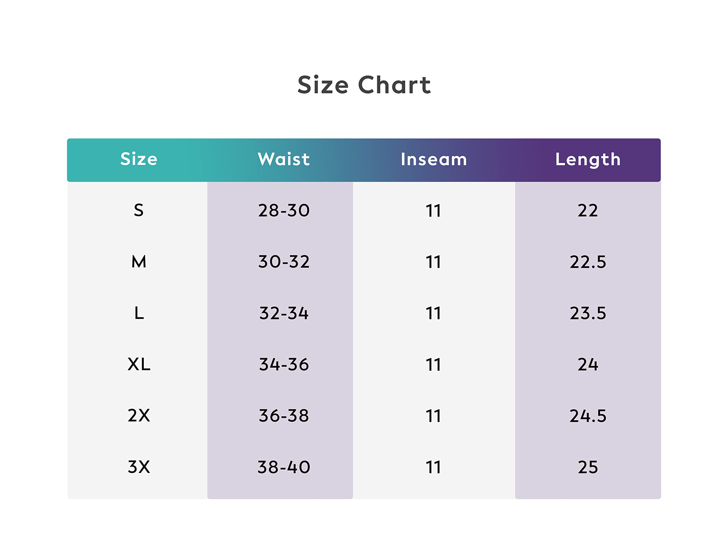This screenshot has width=728, height=560.
Task: Select waist range 38-40
Action: (284, 467)
